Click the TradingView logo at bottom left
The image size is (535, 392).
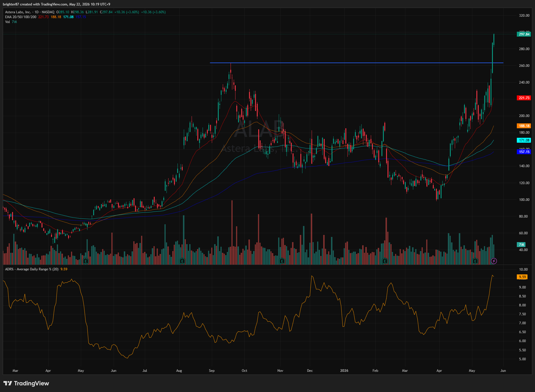click(26, 383)
